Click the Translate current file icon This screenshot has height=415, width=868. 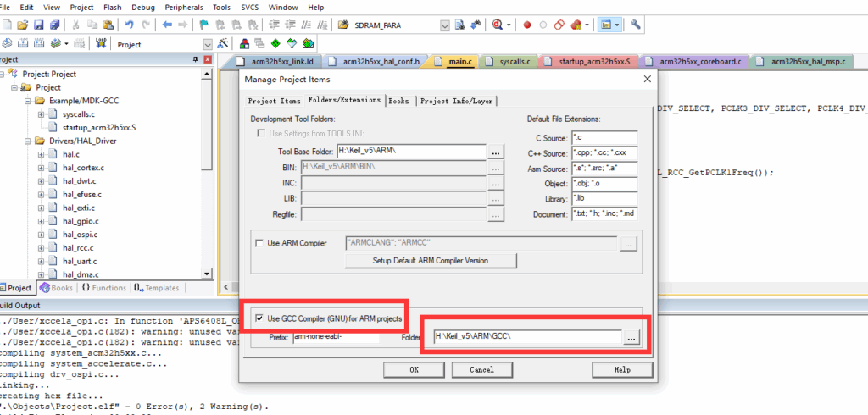coord(7,44)
